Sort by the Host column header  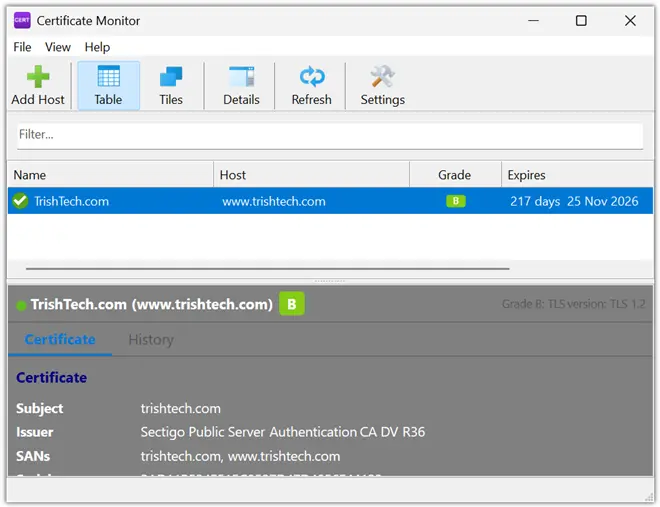coord(311,175)
